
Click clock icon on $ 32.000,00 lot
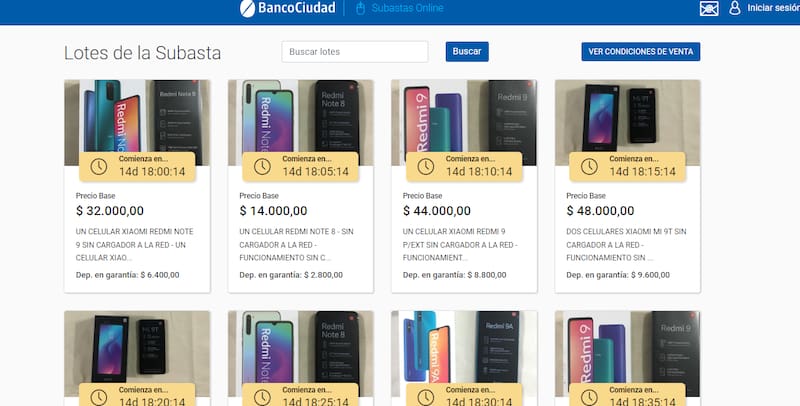click(98, 166)
